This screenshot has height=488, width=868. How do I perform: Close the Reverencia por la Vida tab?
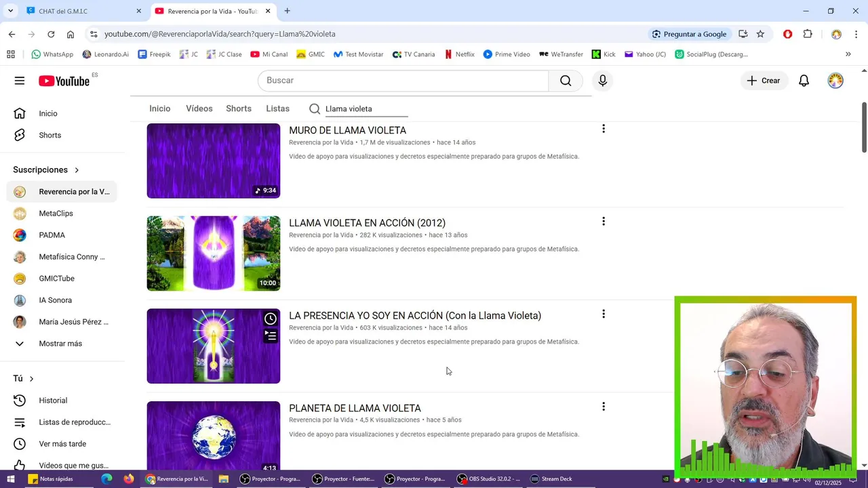(268, 11)
